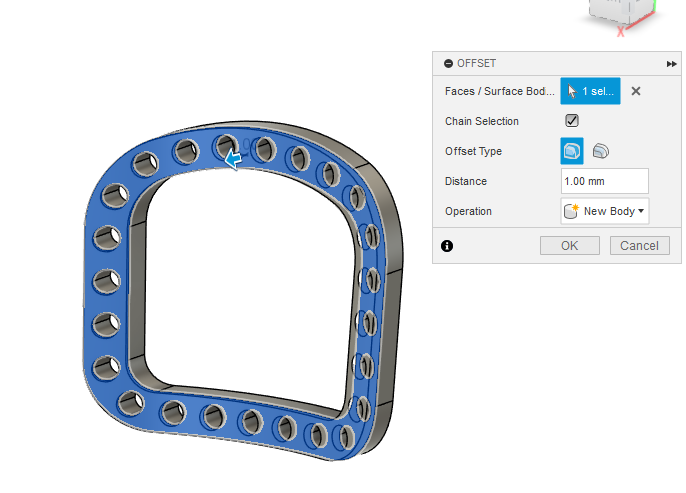
Task: Click the OFFSET dialog title text
Action: coord(476,63)
